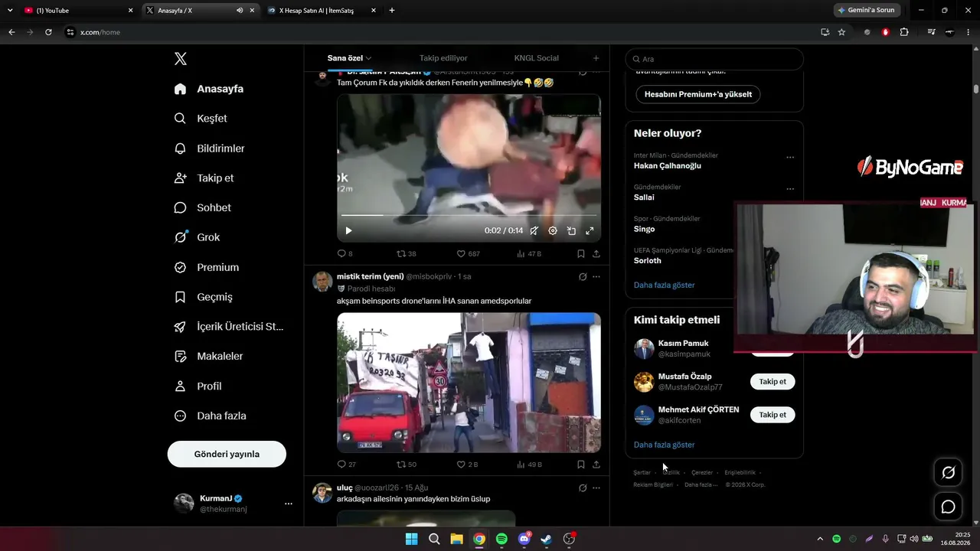Like the post with 687 likes

tap(469, 253)
